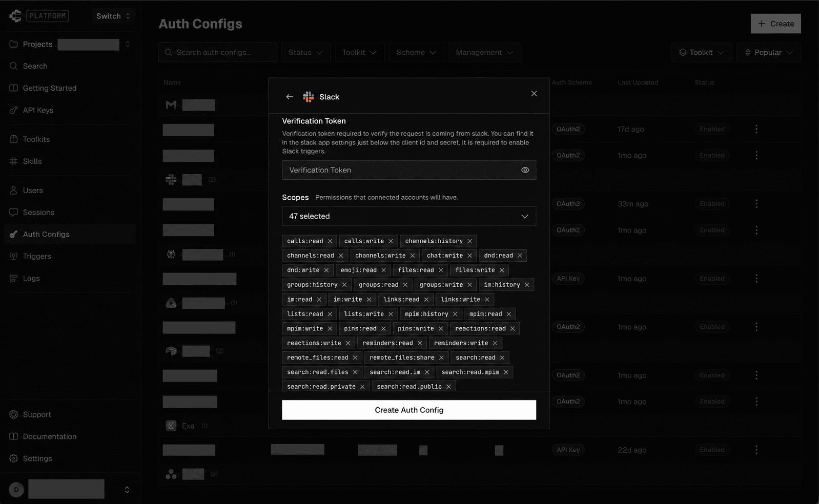Open the Status filter dropdown

pyautogui.click(x=305, y=52)
